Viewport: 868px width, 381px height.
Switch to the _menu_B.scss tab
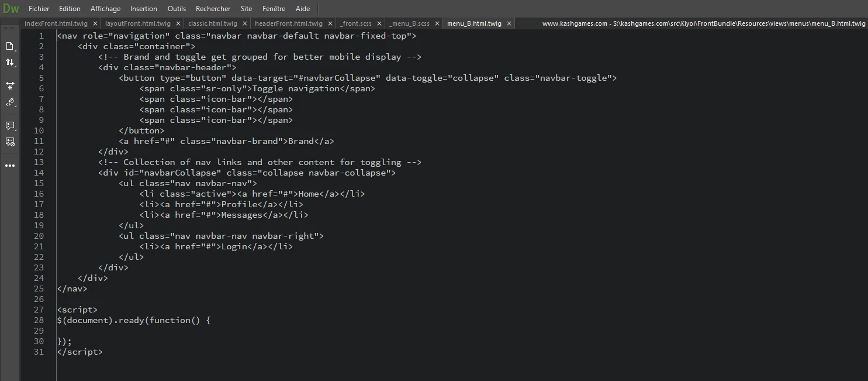(x=410, y=24)
